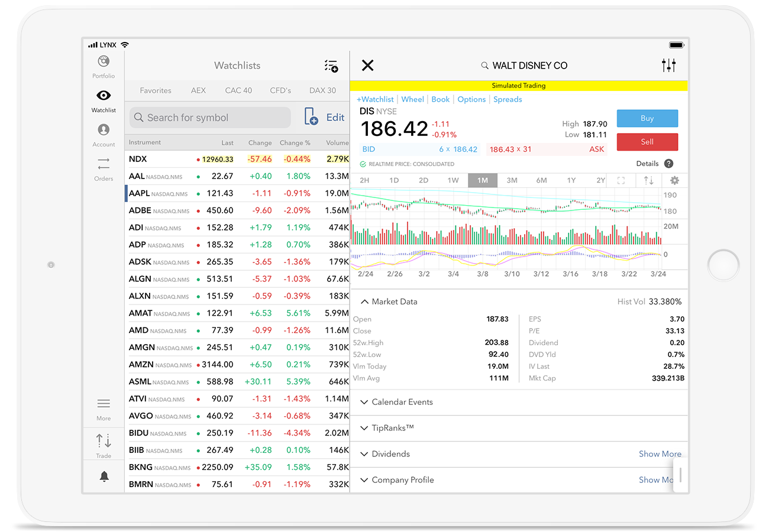Set chart range to 2H
The width and height of the screenshot is (769, 532).
[364, 180]
